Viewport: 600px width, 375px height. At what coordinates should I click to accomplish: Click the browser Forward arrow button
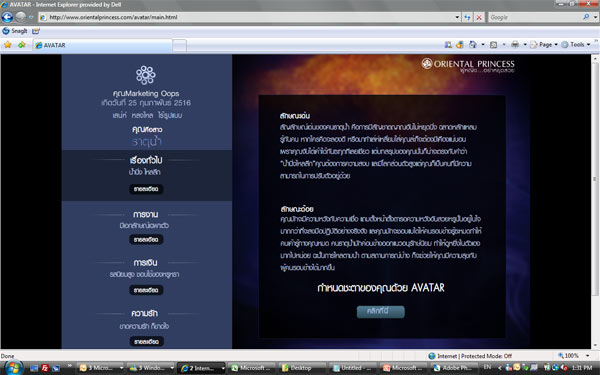click(x=21, y=17)
